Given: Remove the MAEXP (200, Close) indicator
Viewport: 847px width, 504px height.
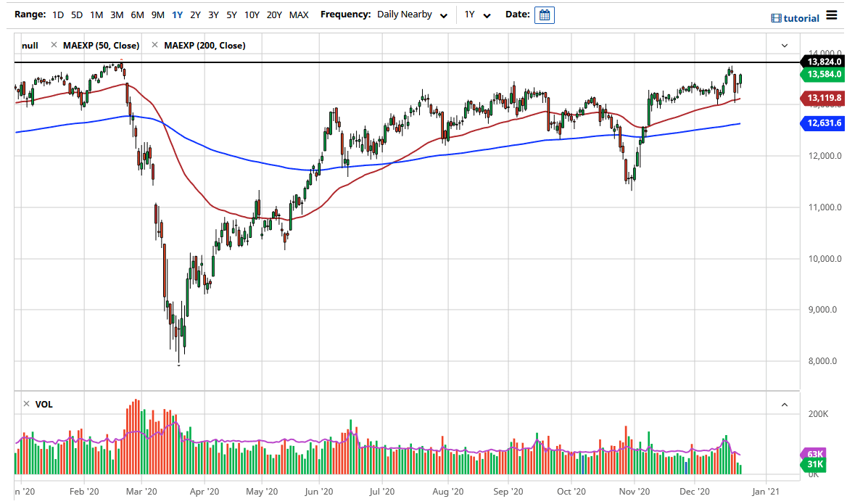Looking at the screenshot, I should click(154, 45).
